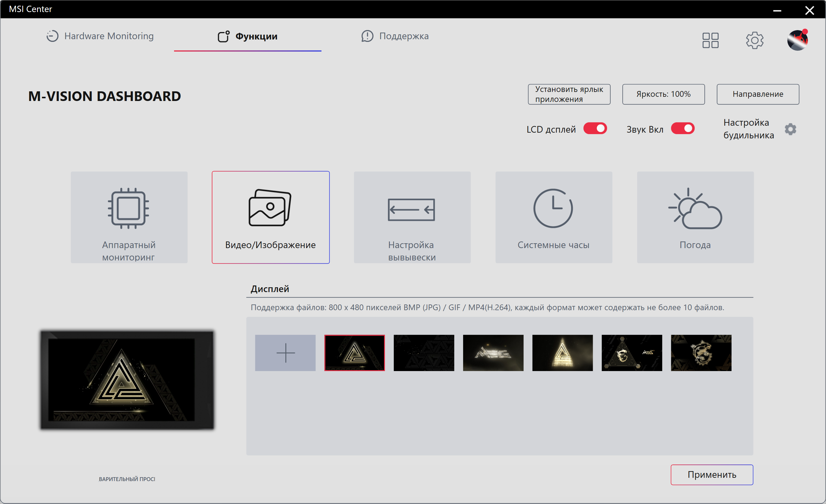
Task: Select the MEG logo thumbnail
Action: coord(493,353)
